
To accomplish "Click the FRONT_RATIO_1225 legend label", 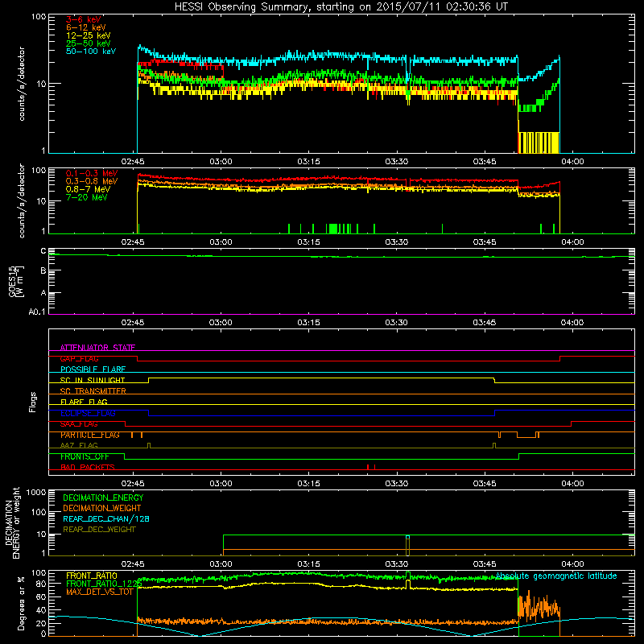I will 104,584.
